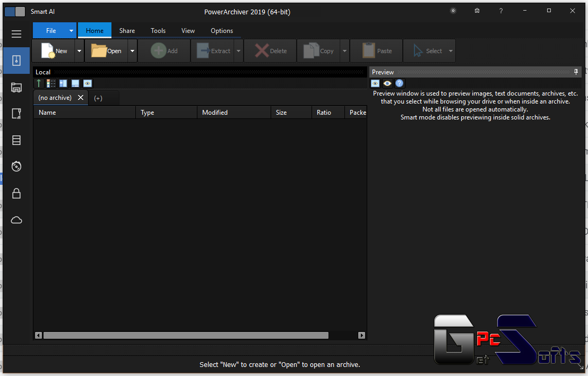Click the scroll right arrow in file list

tap(361, 335)
